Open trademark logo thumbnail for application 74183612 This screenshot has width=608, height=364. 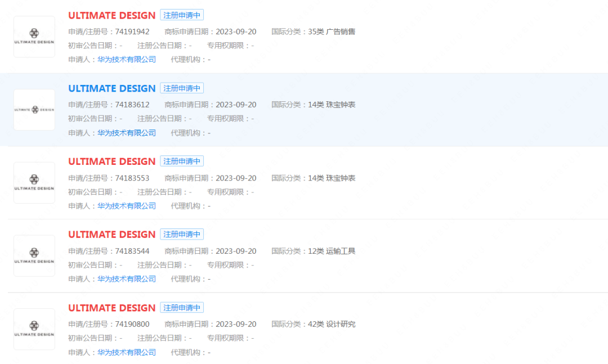(x=34, y=110)
